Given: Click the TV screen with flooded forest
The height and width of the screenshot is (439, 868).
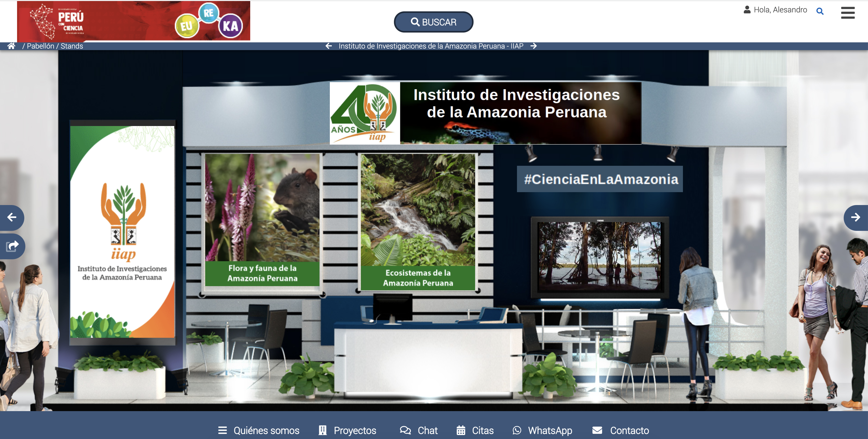Looking at the screenshot, I should pyautogui.click(x=600, y=256).
